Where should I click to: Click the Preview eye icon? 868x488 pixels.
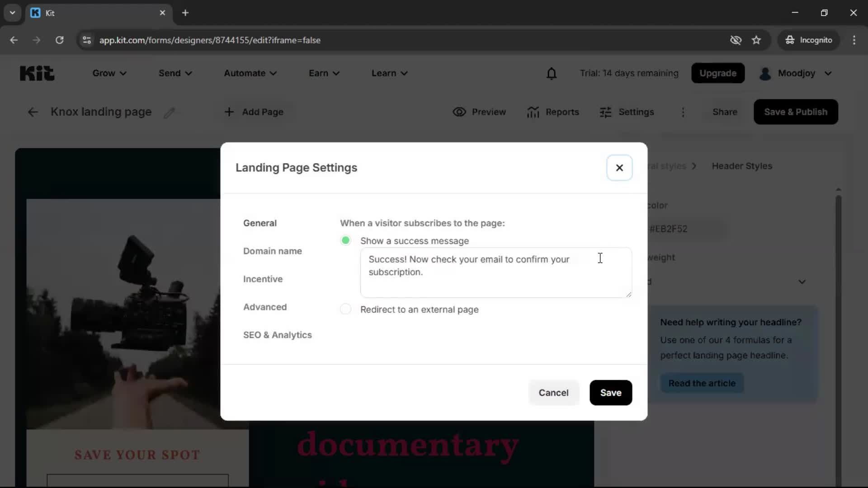point(460,112)
